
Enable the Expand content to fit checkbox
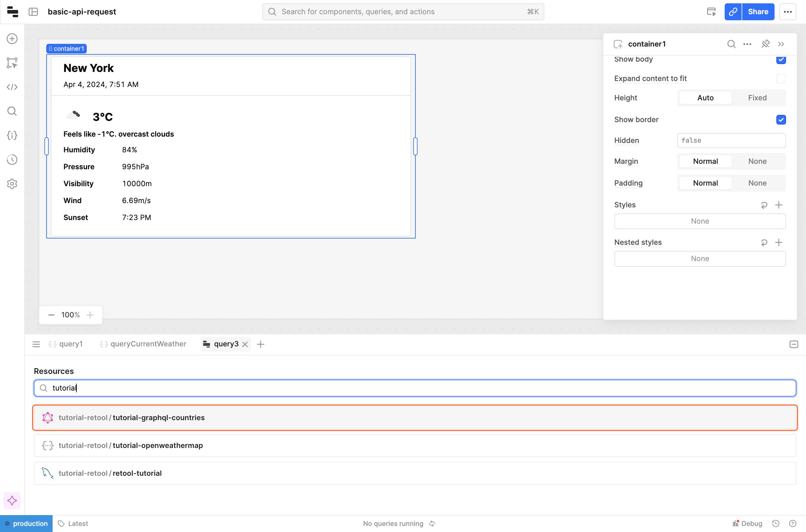(x=781, y=79)
